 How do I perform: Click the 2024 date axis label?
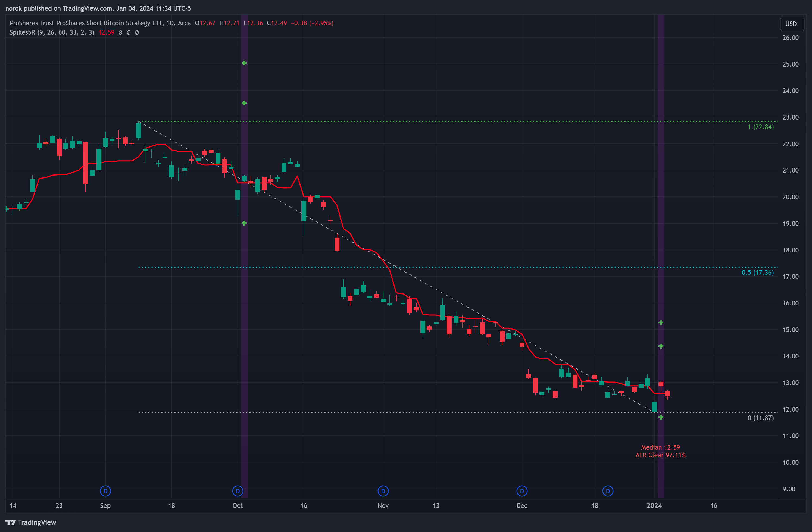coord(654,505)
